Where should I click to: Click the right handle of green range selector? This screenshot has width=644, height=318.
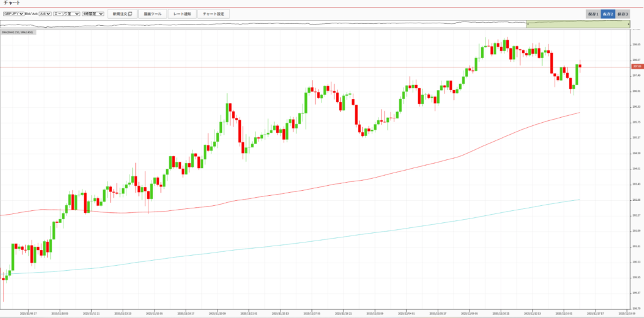pos(630,24)
